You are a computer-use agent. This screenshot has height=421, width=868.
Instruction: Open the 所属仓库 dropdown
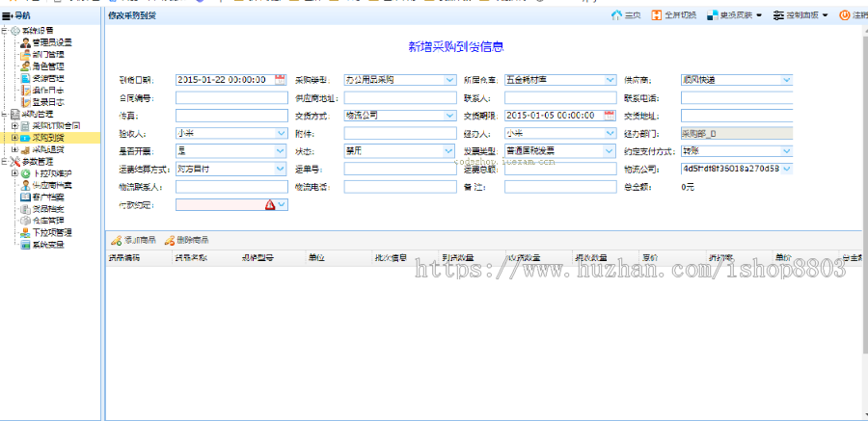point(610,80)
